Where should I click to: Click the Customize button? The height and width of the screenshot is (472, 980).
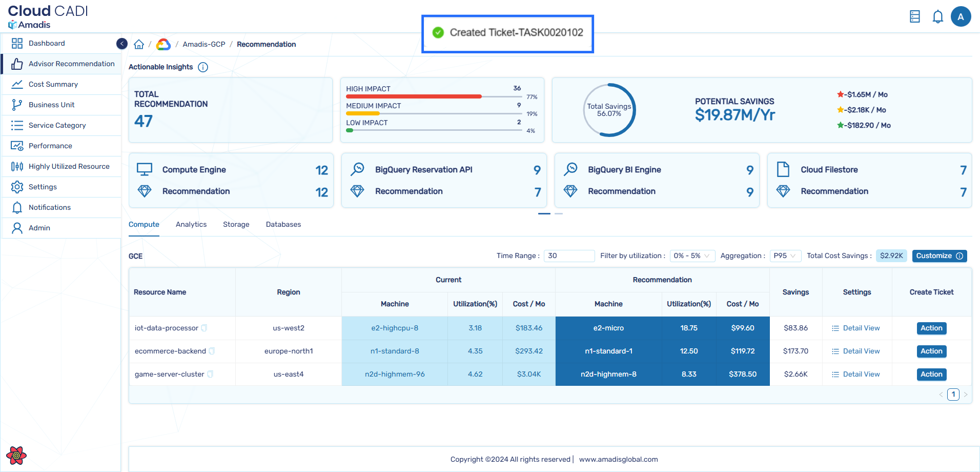(x=939, y=256)
